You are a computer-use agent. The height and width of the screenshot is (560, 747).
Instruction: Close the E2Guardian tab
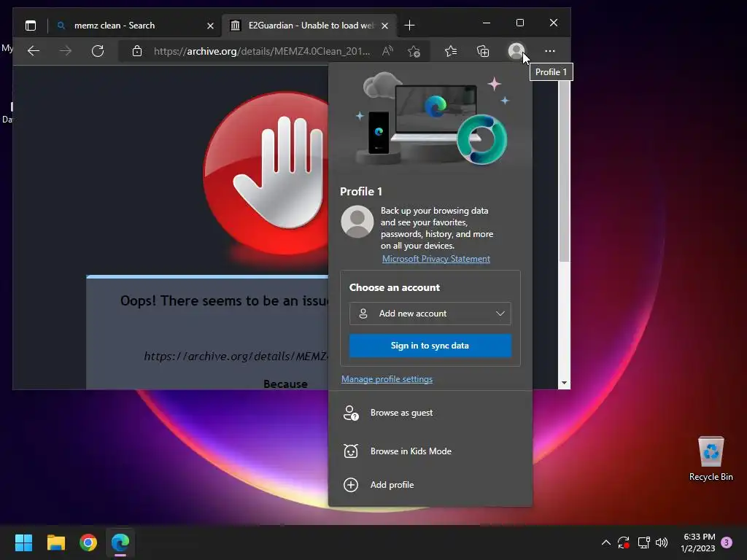click(385, 26)
